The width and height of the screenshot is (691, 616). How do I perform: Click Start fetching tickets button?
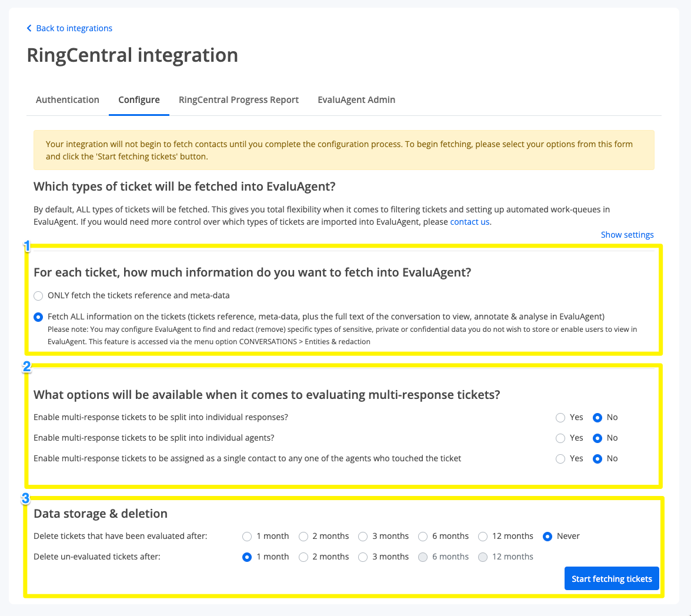pos(612,578)
